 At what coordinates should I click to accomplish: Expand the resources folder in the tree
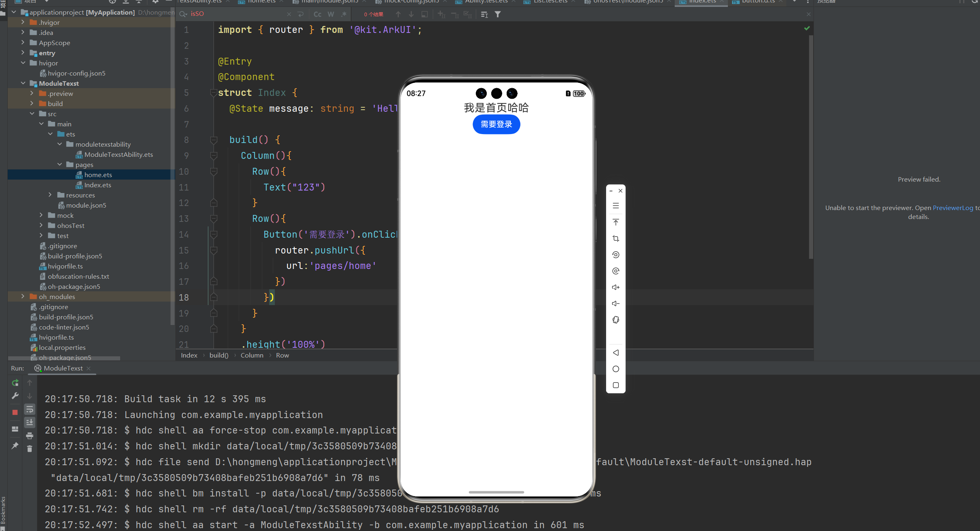coord(50,195)
